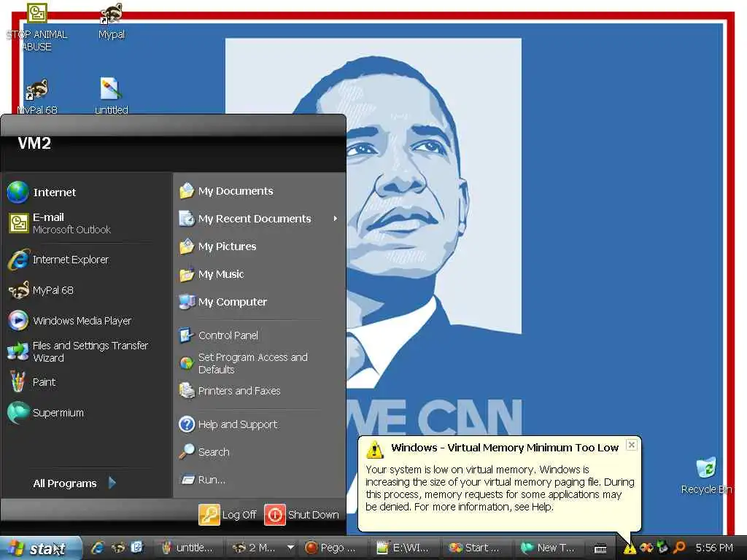Select the MyPal 68 desktop shortcut
The image size is (747, 560).
[37, 97]
